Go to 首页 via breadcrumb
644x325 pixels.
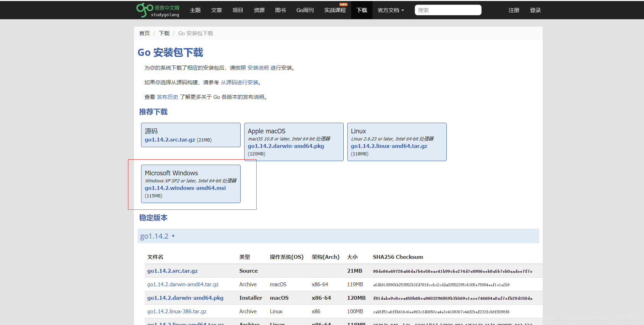[145, 33]
